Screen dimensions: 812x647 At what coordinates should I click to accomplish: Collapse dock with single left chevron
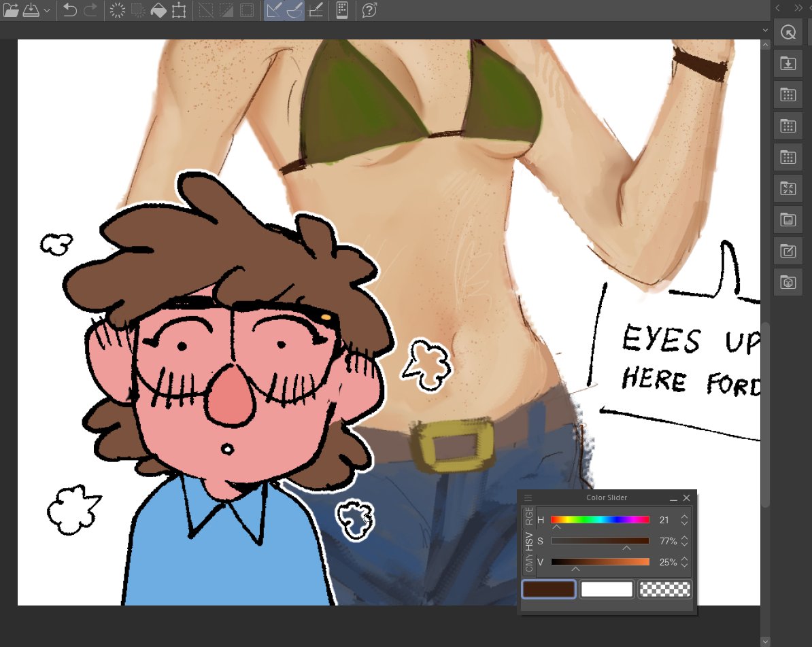(x=777, y=7)
